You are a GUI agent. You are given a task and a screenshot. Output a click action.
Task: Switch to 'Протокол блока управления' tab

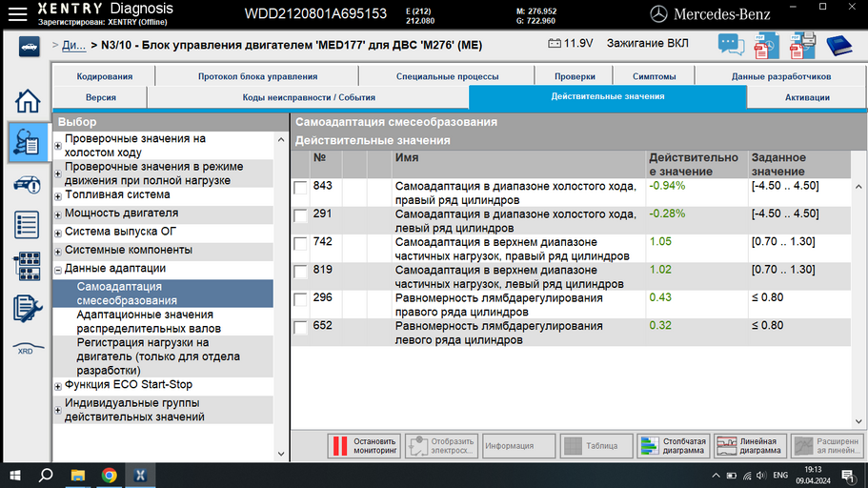pyautogui.click(x=257, y=76)
